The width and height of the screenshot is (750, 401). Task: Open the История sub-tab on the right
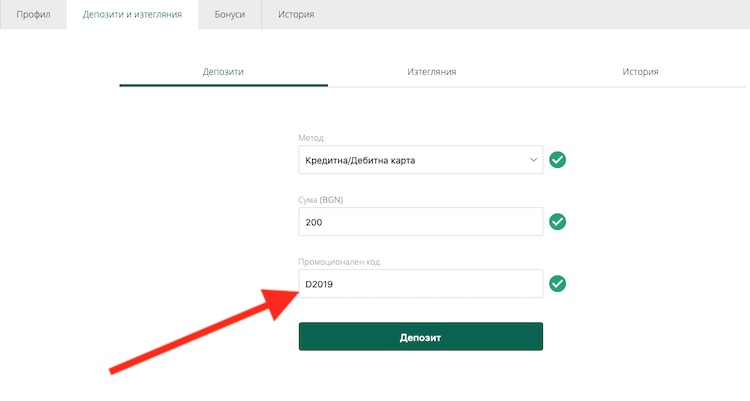pos(640,72)
